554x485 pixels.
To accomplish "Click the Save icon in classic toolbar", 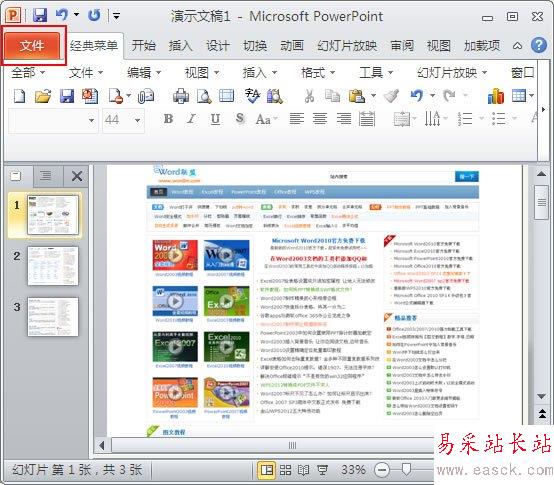I will [x=66, y=96].
